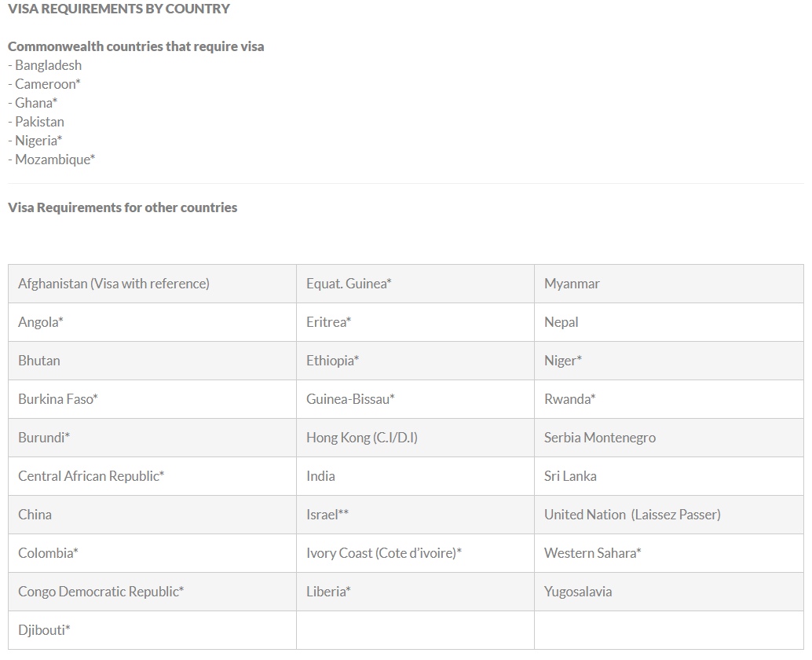Click the Bhutan table cell
812x660 pixels.
point(39,361)
